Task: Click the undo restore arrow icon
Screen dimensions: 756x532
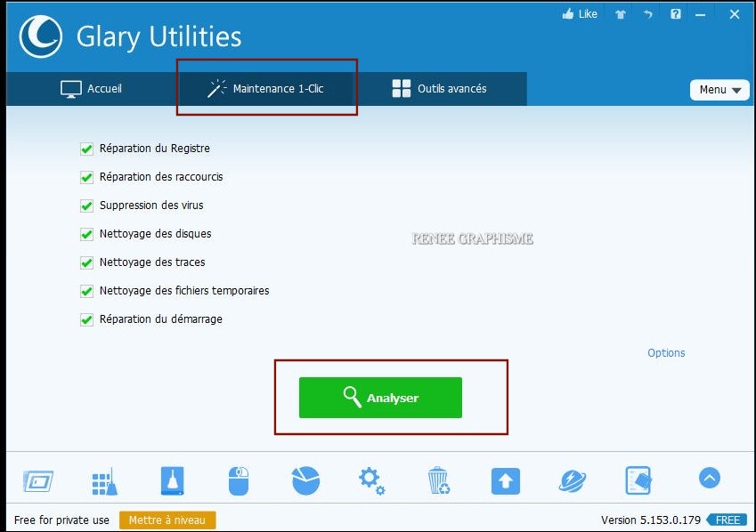Action: (647, 14)
